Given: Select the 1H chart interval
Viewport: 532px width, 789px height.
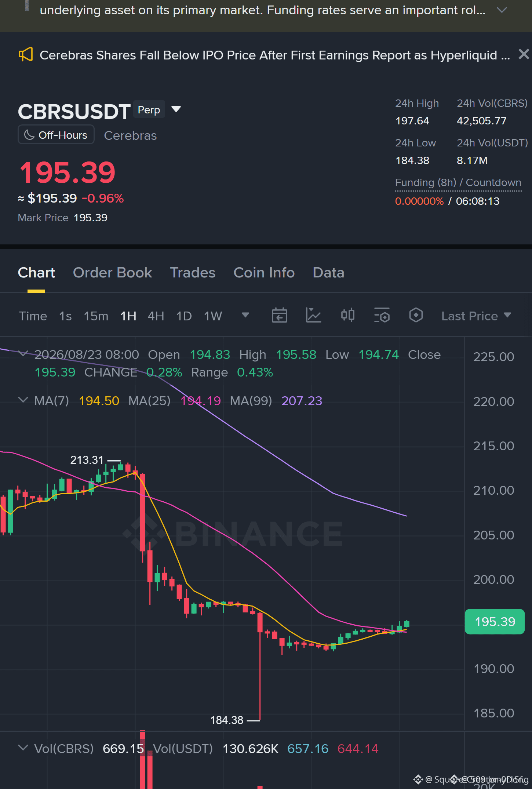Looking at the screenshot, I should (x=128, y=316).
